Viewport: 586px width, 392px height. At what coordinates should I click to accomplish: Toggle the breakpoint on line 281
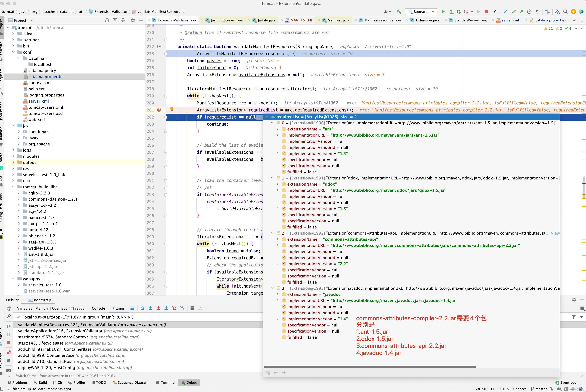(159, 110)
